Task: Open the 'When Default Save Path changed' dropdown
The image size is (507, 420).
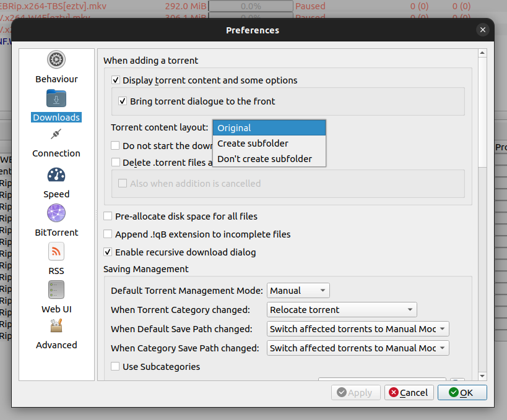Action: (357, 328)
